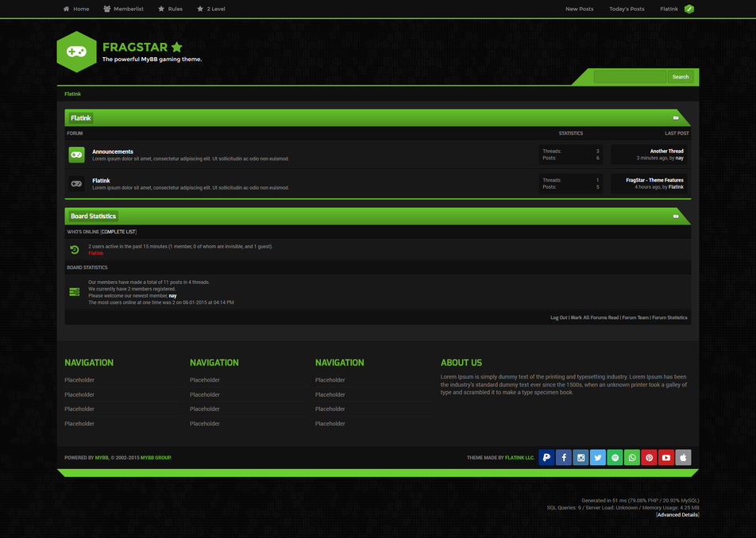Click the Board Statistics header title
This screenshot has width=756, height=538.
(x=93, y=217)
